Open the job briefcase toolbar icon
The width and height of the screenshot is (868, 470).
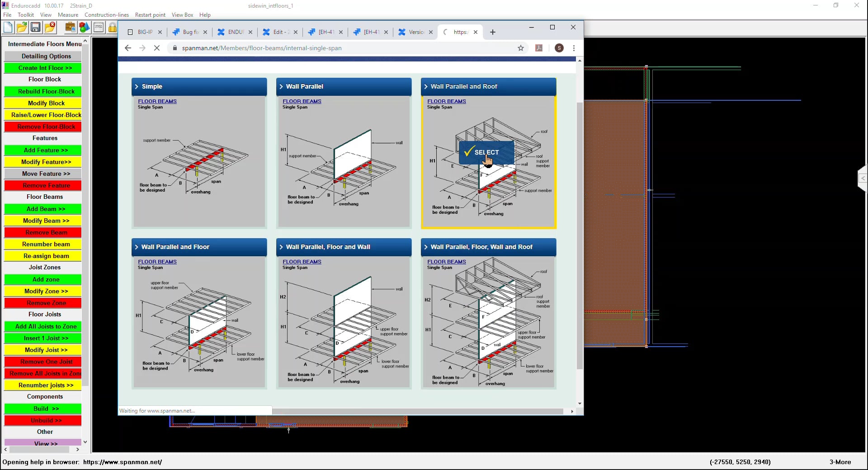tap(71, 27)
